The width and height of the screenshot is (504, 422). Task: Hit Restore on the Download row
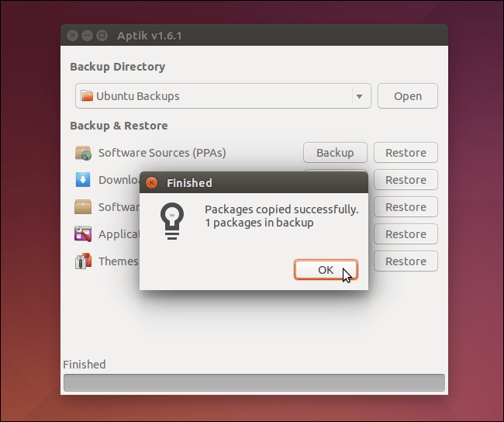point(406,180)
